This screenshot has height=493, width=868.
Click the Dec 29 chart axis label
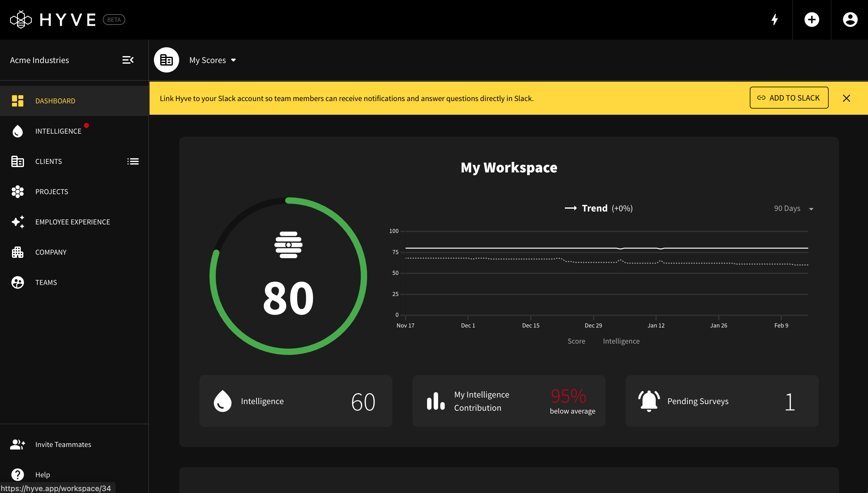coord(593,325)
